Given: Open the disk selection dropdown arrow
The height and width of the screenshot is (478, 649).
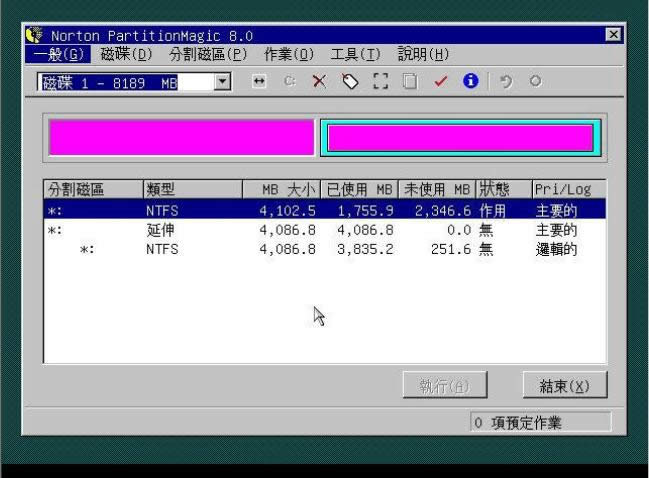Looking at the screenshot, I should (x=222, y=83).
